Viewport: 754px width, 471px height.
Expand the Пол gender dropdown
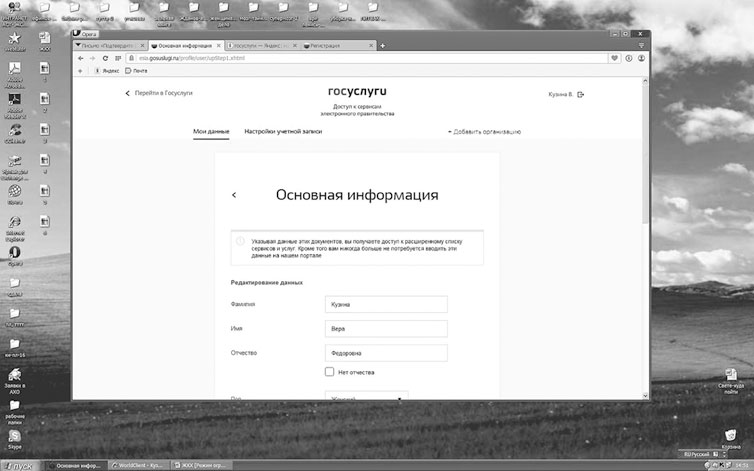tap(366, 398)
